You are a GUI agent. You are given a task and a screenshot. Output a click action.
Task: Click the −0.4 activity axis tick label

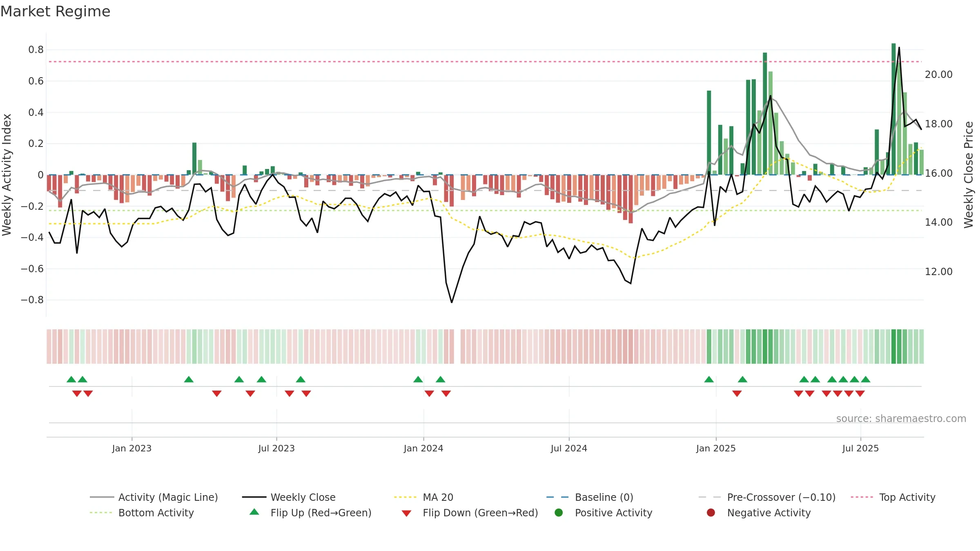(x=32, y=238)
